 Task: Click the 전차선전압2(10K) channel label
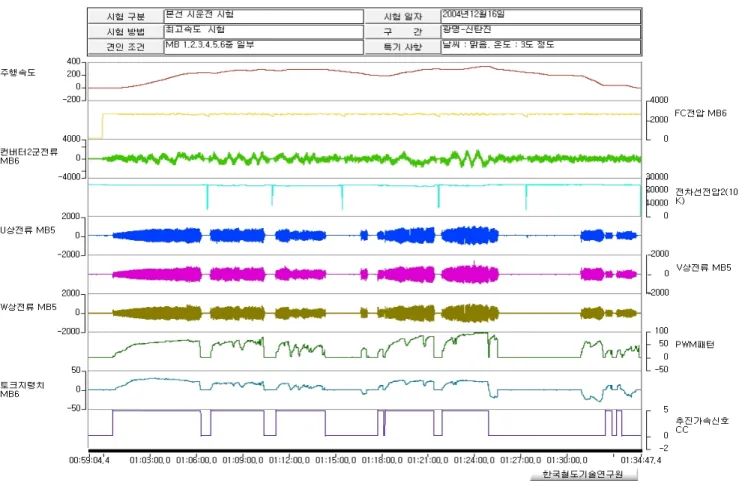point(706,196)
